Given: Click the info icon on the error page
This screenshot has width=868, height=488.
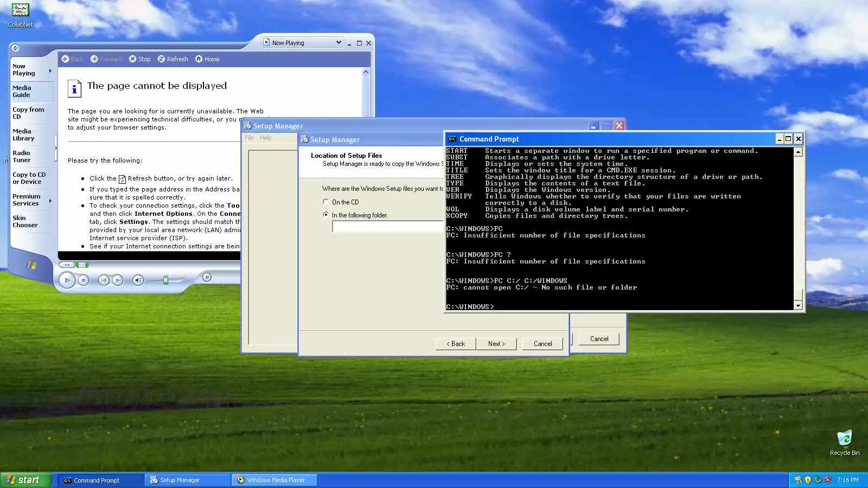Looking at the screenshot, I should tap(74, 88).
